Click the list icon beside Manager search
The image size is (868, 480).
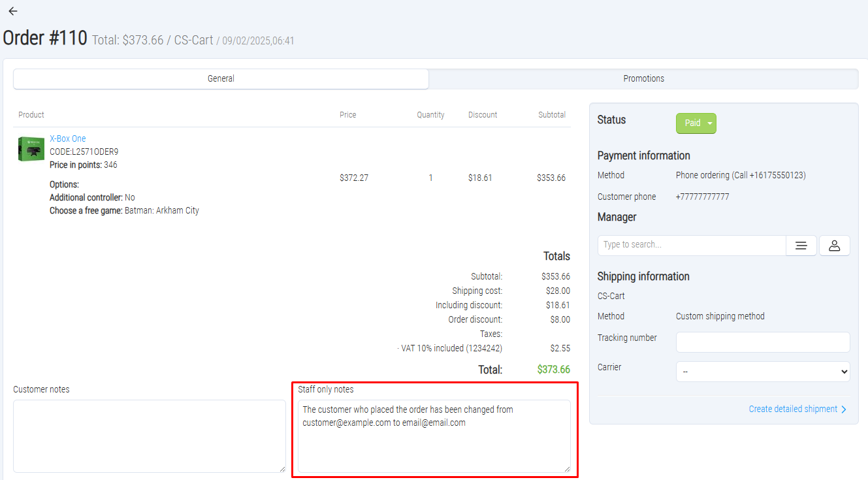[x=801, y=246]
